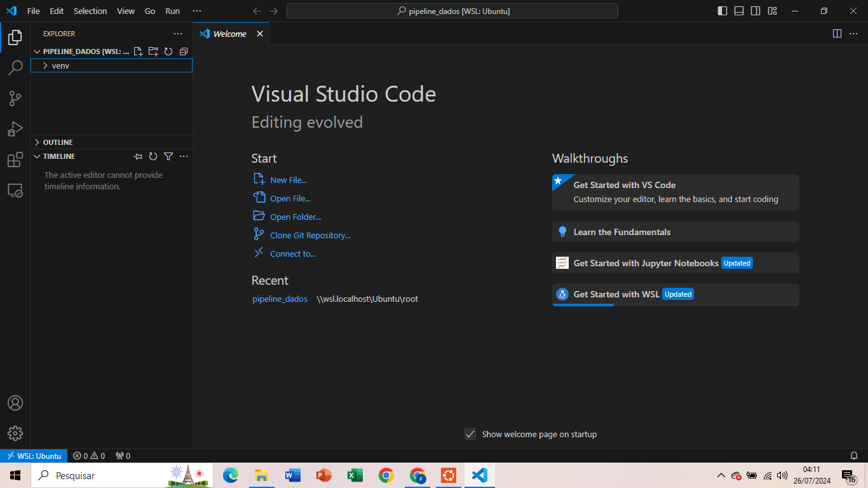Viewport: 868px width, 488px height.
Task: Go back with the navigation arrow
Action: click(257, 11)
